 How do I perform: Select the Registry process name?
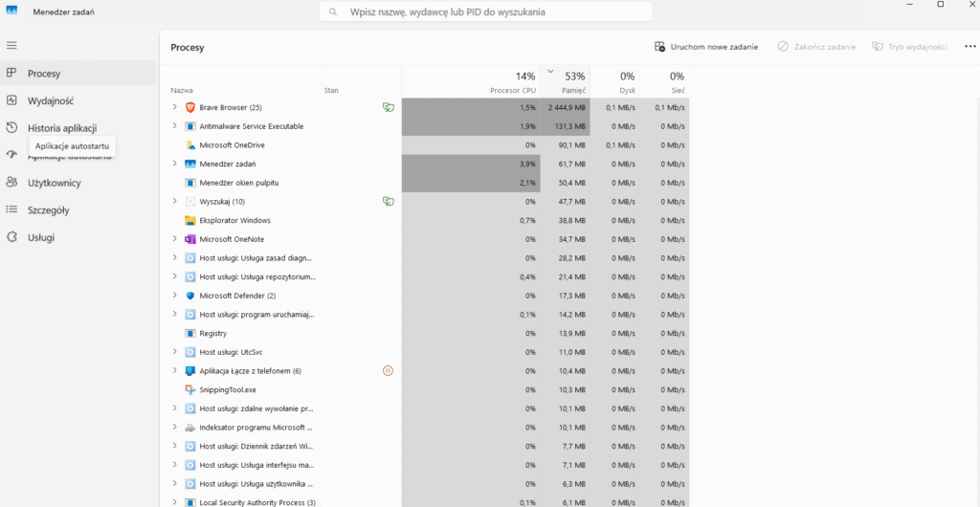tap(213, 334)
